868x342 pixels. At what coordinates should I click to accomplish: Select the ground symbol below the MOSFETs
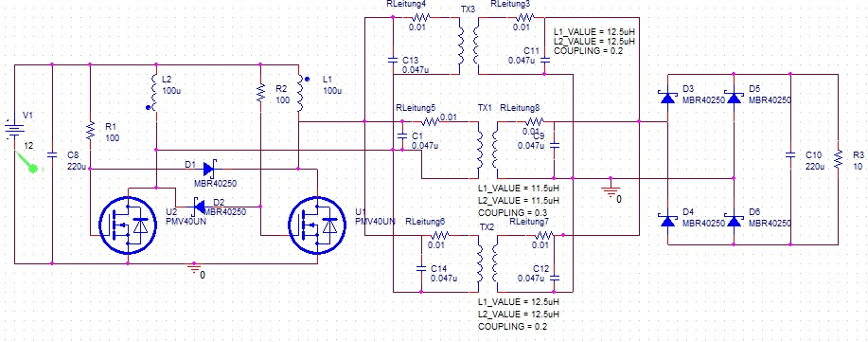pyautogui.click(x=194, y=268)
